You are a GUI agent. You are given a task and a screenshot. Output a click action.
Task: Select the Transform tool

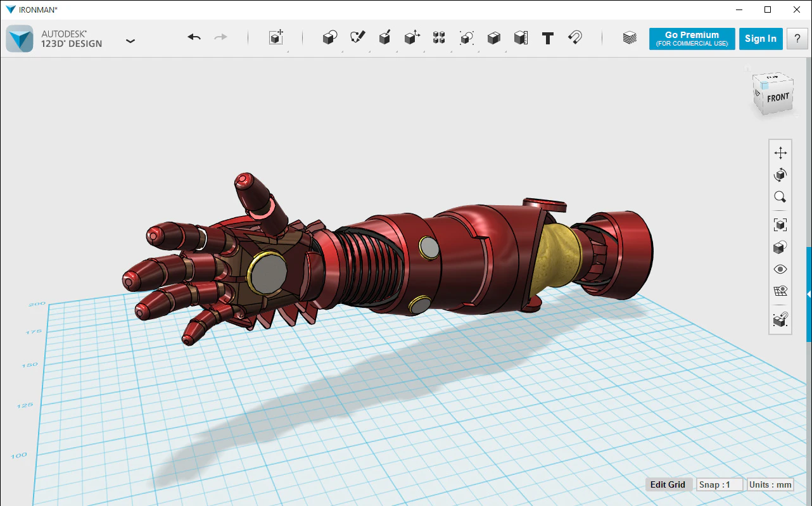[x=276, y=37]
